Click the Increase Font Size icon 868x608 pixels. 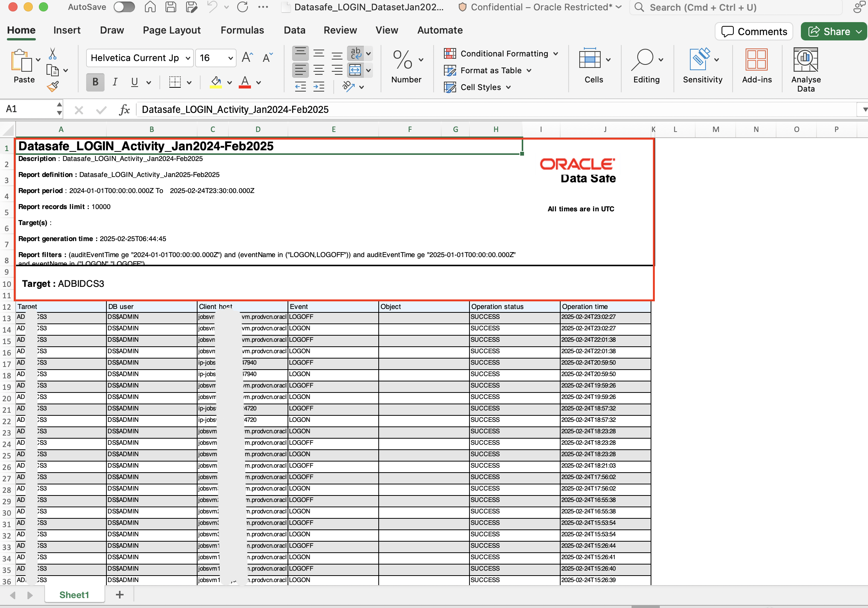pyautogui.click(x=247, y=58)
